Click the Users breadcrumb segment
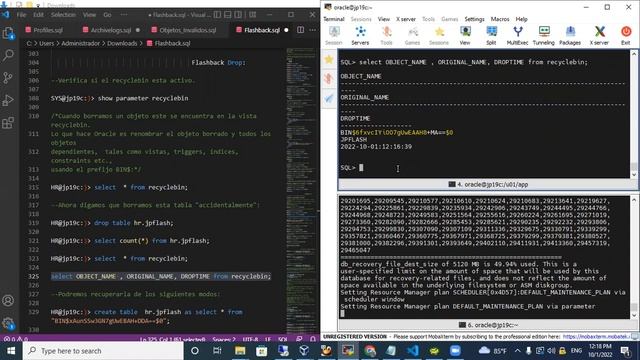 coord(46,43)
